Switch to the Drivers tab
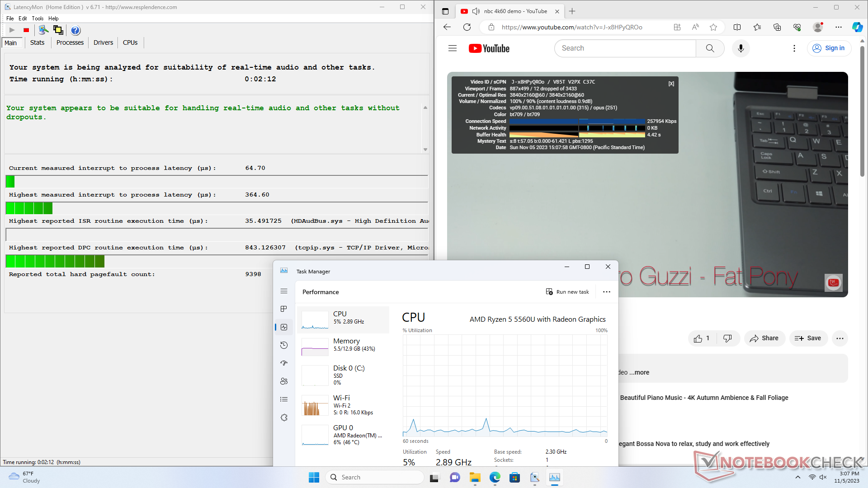868x488 pixels. click(x=103, y=42)
